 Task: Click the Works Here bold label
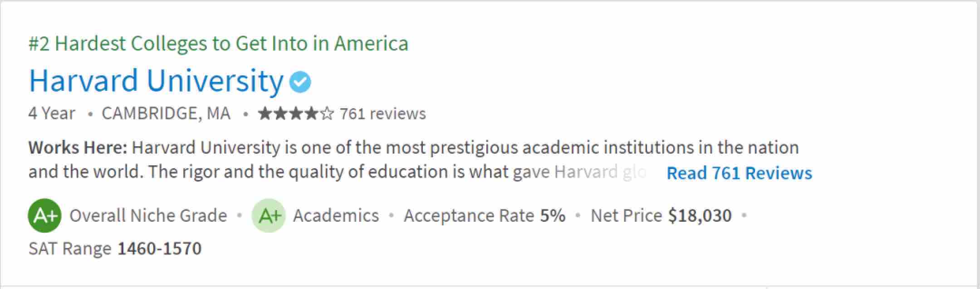[78, 148]
